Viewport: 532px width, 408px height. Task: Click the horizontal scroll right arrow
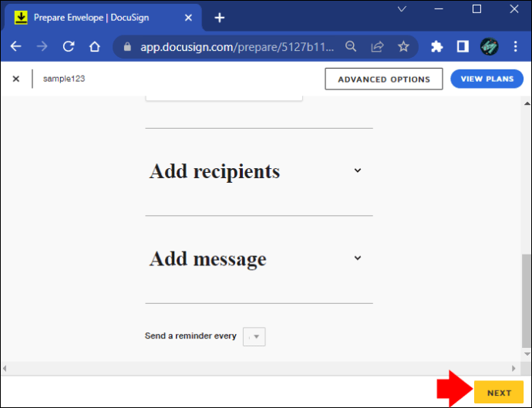[x=513, y=369]
